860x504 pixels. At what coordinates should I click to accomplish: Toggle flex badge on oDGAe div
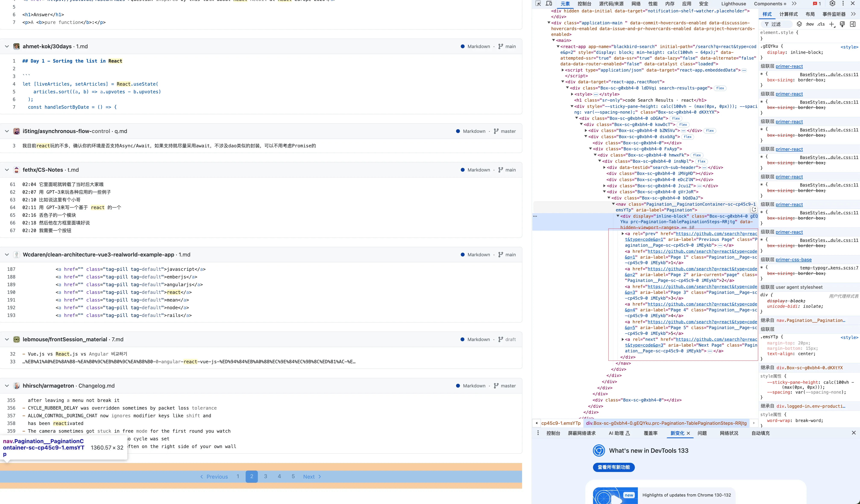(x=676, y=118)
